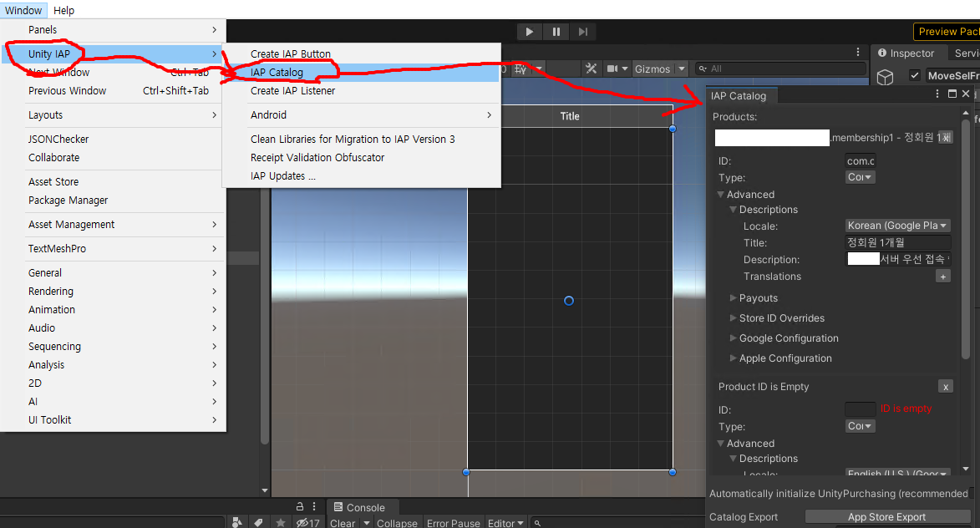980x528 pixels.
Task: Open the IAP Catalog window options menu
Action: 937,94
